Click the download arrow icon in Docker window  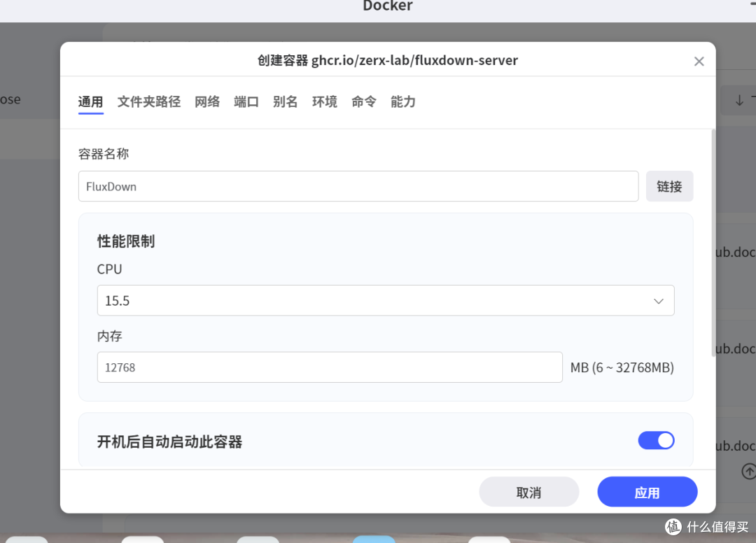[x=739, y=100]
